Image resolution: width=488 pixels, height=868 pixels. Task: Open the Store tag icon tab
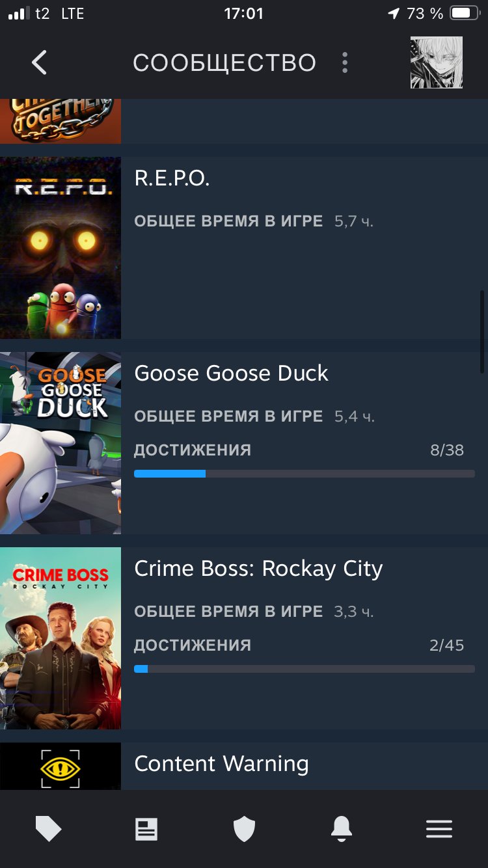tap(49, 829)
